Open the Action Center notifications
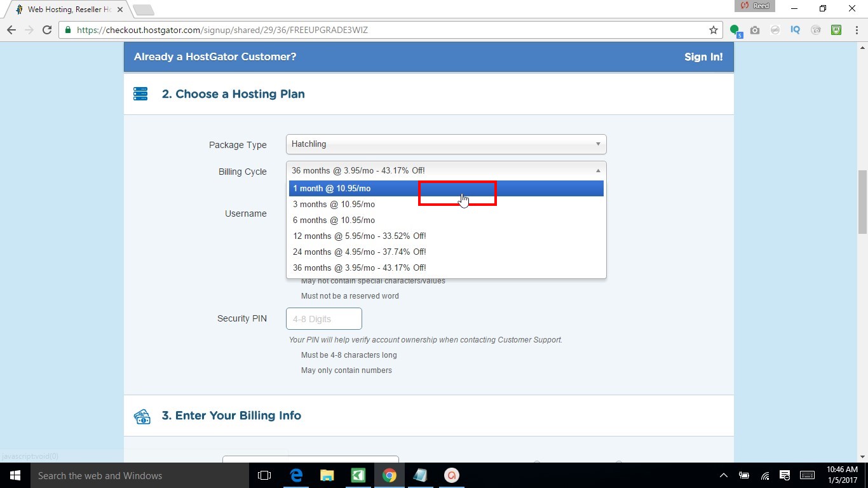This screenshot has height=488, width=868. point(785,475)
